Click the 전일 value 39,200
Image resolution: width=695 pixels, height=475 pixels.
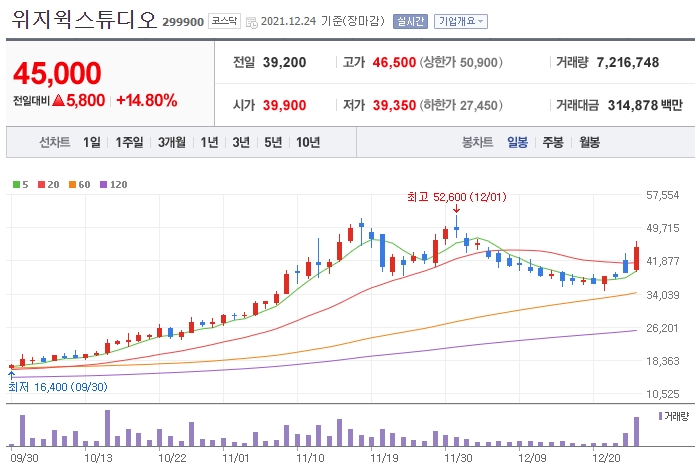[284, 62]
